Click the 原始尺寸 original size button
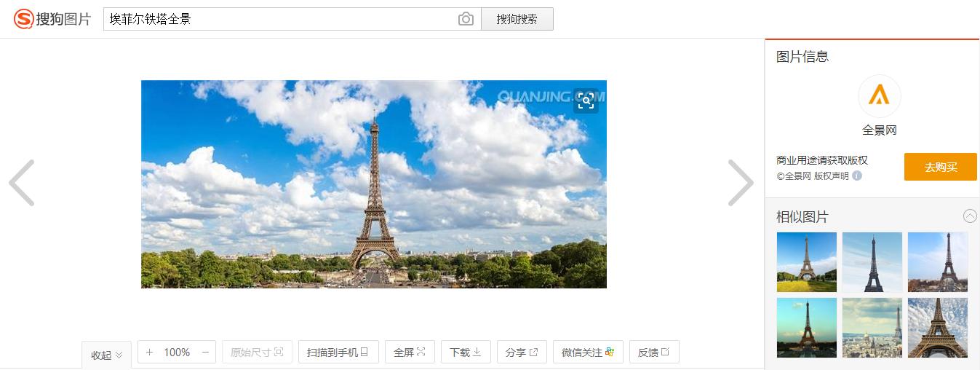Image resolution: width=980 pixels, height=370 pixels. click(x=257, y=353)
